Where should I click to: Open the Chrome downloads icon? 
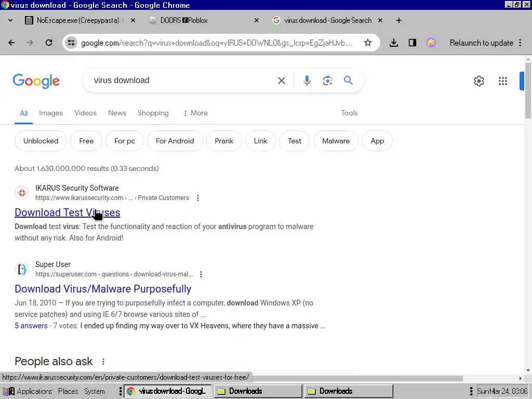[x=394, y=43]
